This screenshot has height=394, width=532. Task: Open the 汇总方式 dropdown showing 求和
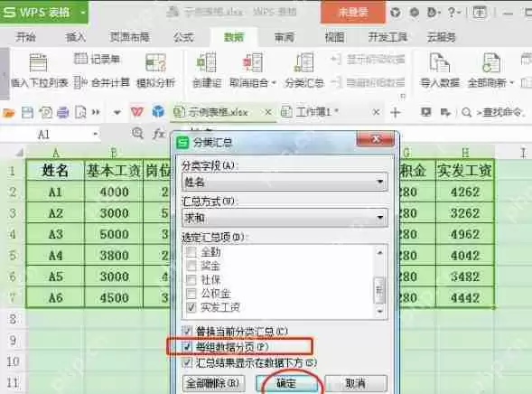point(285,218)
